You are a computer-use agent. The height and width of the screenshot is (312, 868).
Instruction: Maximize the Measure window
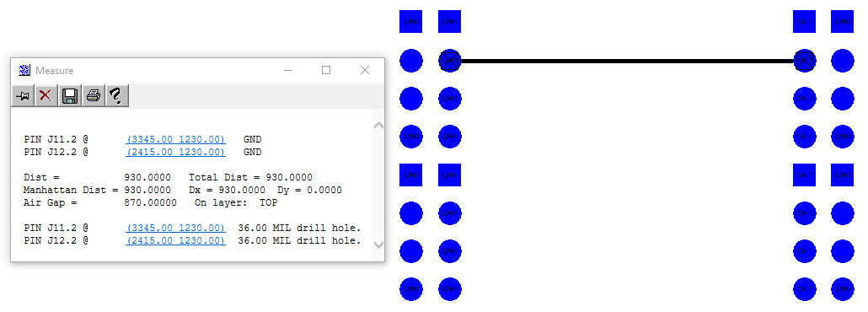[326, 70]
